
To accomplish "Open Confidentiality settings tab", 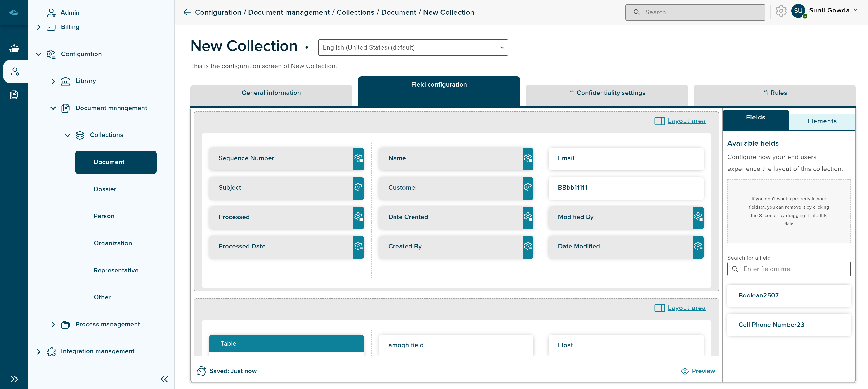I will click(x=607, y=93).
